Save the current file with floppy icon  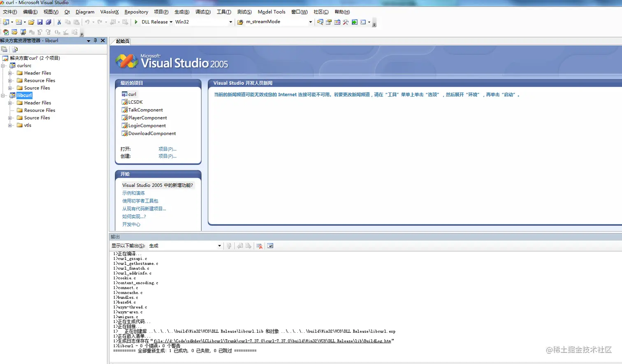click(x=40, y=22)
